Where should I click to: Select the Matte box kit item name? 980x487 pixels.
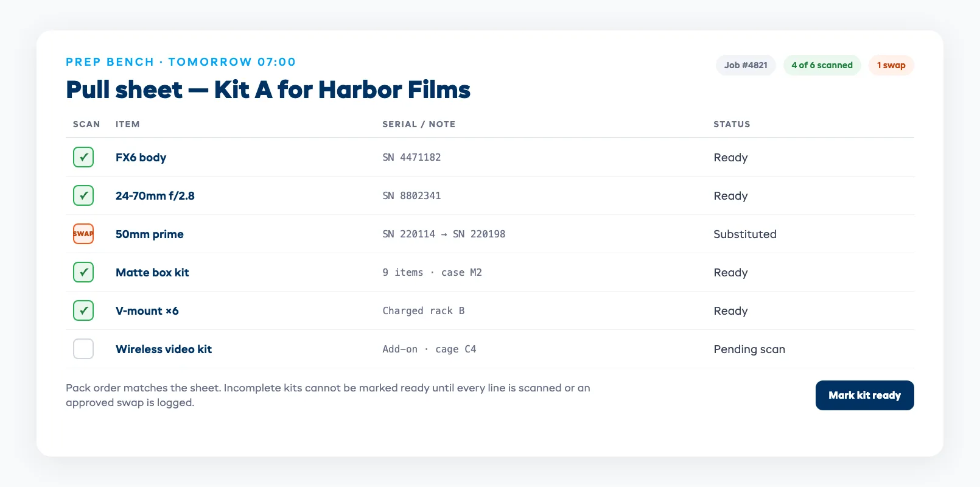(x=152, y=272)
